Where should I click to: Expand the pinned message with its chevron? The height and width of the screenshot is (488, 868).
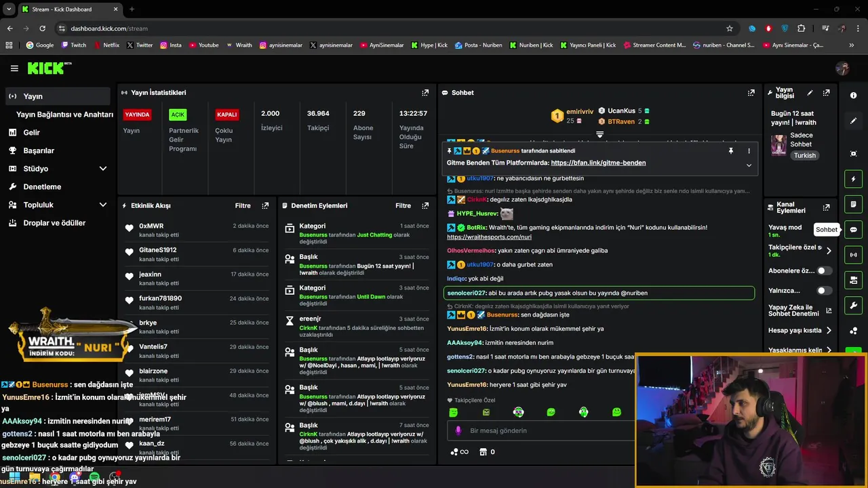click(749, 165)
